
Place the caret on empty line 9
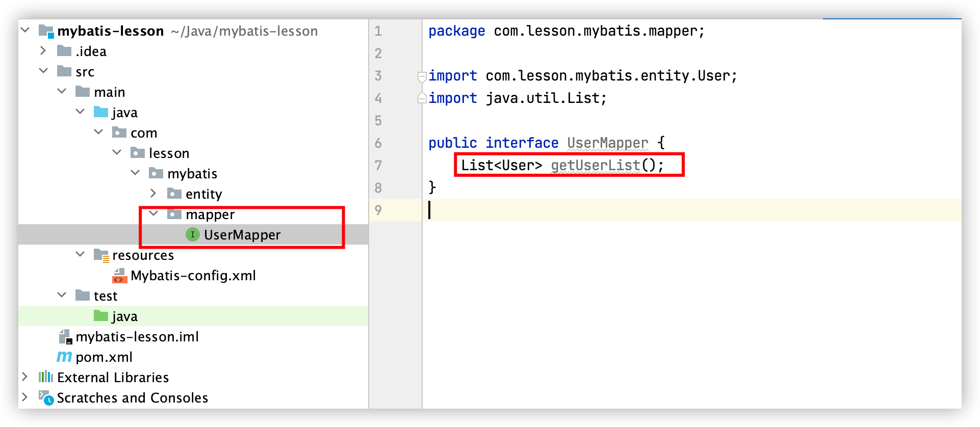pyautogui.click(x=692, y=210)
